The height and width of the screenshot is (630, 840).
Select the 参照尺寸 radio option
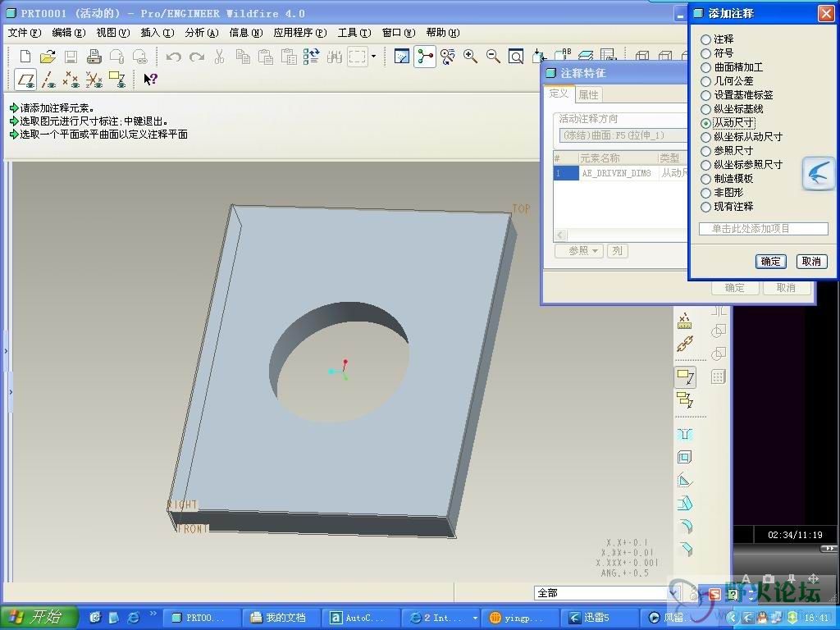click(706, 151)
